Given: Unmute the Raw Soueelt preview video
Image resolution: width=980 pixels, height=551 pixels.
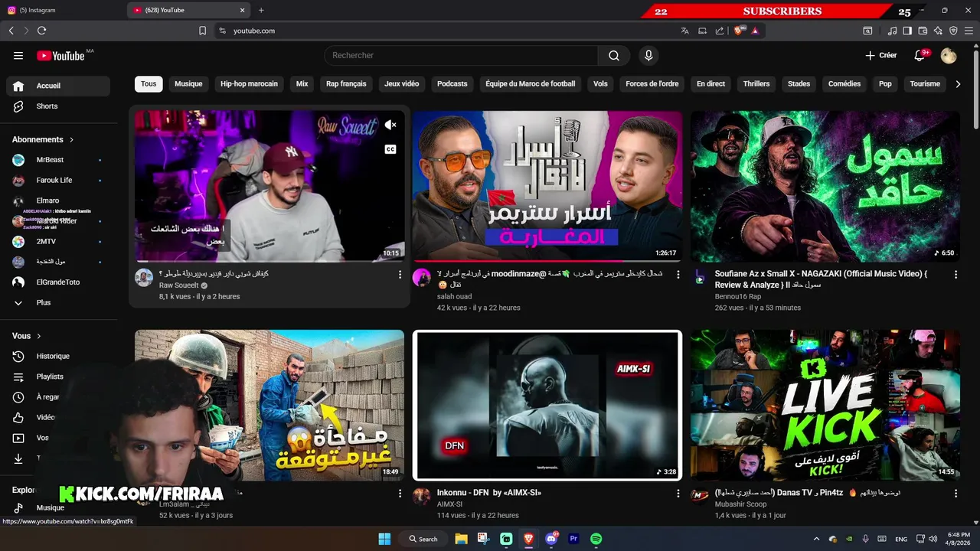Looking at the screenshot, I should coord(390,125).
